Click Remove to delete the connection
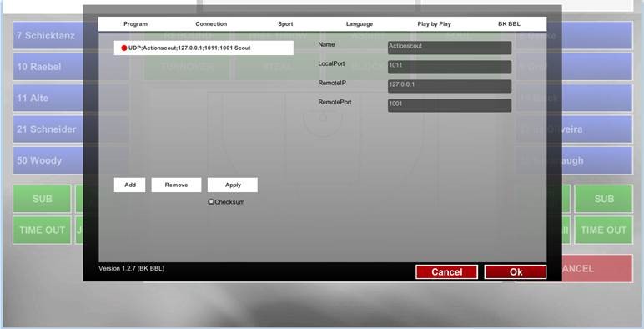The image size is (644, 329). click(x=176, y=185)
